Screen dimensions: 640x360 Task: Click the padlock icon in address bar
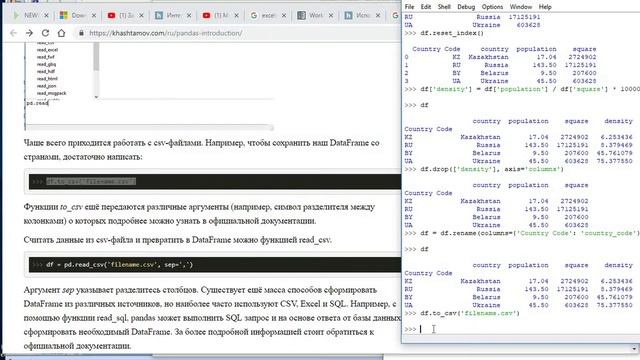coord(81,33)
